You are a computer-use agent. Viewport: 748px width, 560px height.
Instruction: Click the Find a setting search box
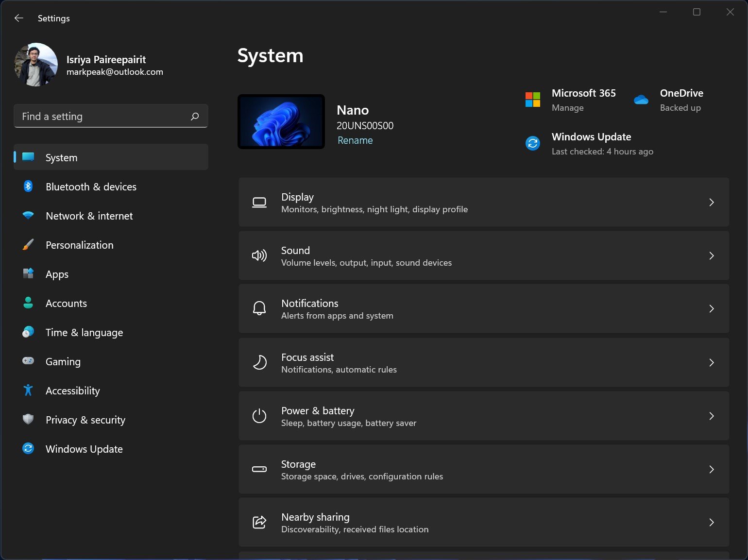coord(111,116)
